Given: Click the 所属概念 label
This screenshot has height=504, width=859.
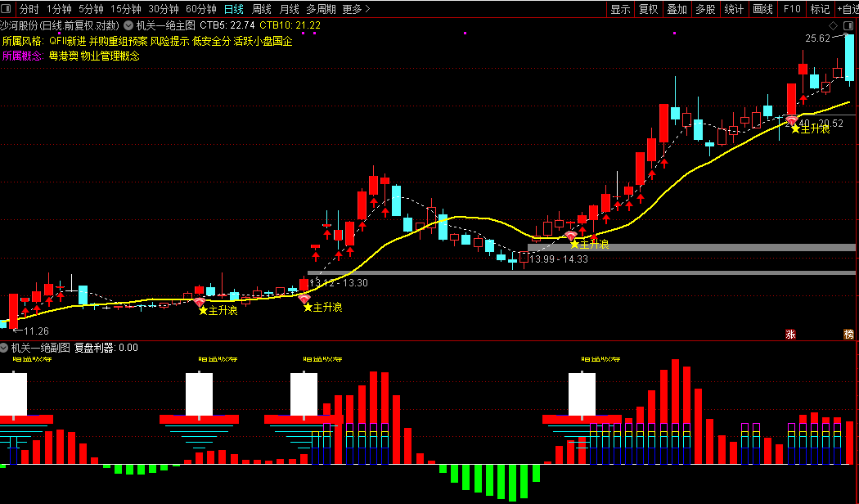Looking at the screenshot, I should pos(23,56).
